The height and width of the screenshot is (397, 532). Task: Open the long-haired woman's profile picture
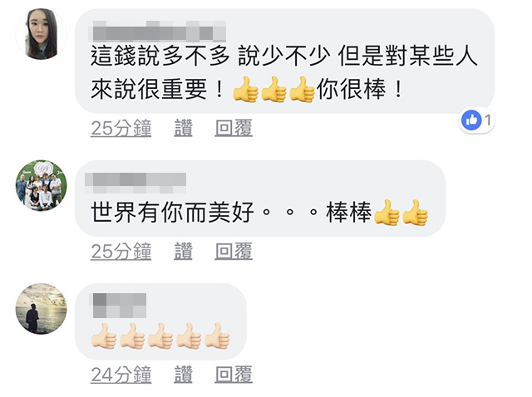coord(42,34)
